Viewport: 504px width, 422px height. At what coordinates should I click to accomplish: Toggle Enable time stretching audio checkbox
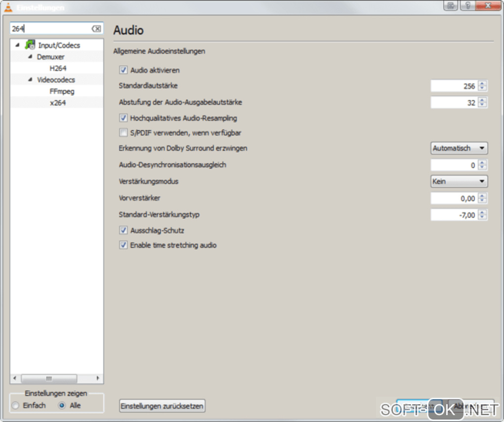click(124, 245)
